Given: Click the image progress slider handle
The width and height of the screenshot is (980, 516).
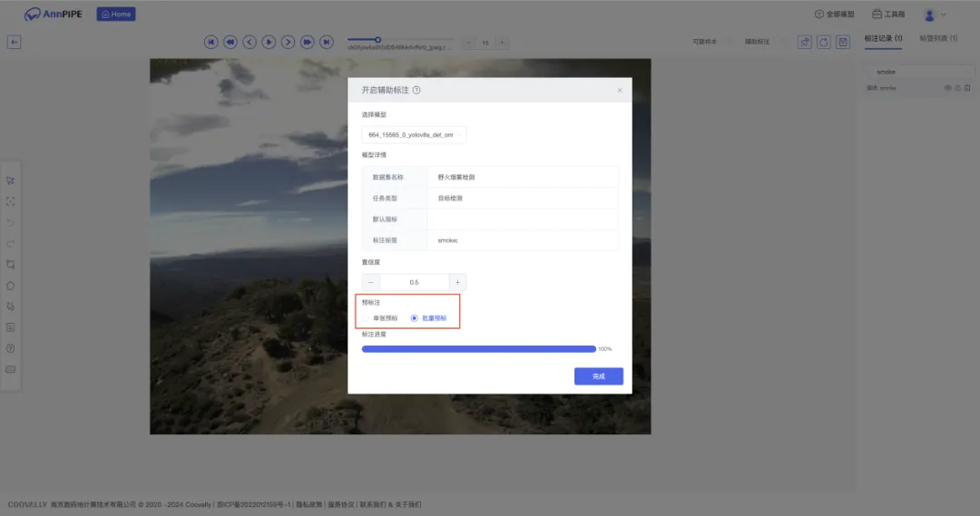Looking at the screenshot, I should pos(378,40).
